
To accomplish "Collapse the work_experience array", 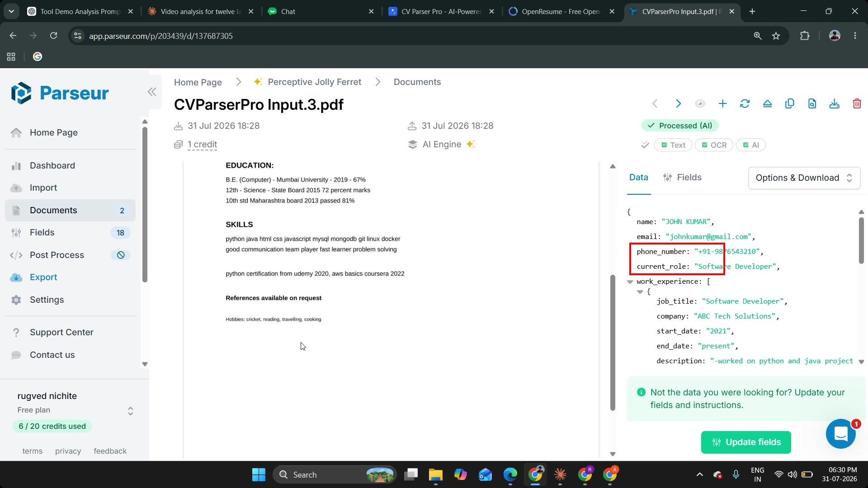I will [x=630, y=282].
